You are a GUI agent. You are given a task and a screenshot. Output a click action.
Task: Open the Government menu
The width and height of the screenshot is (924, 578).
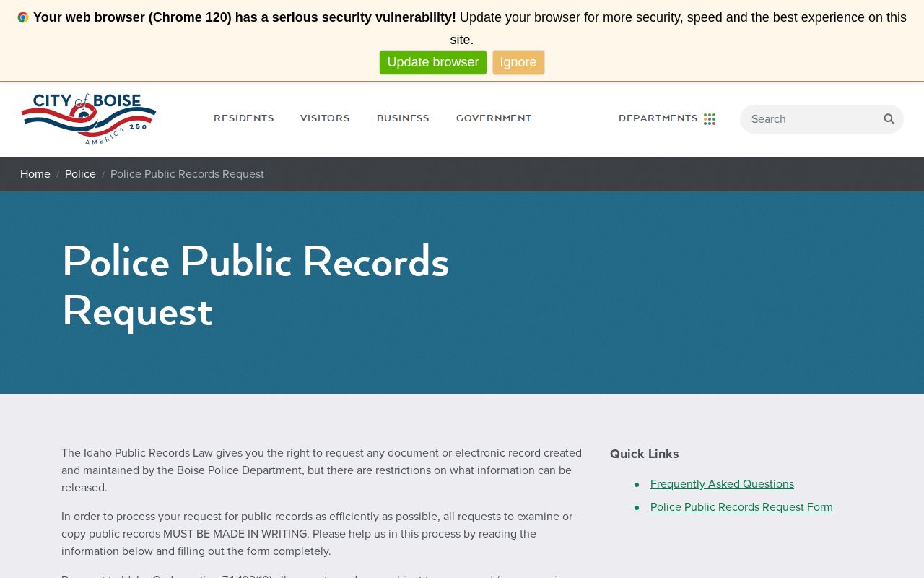pos(494,118)
